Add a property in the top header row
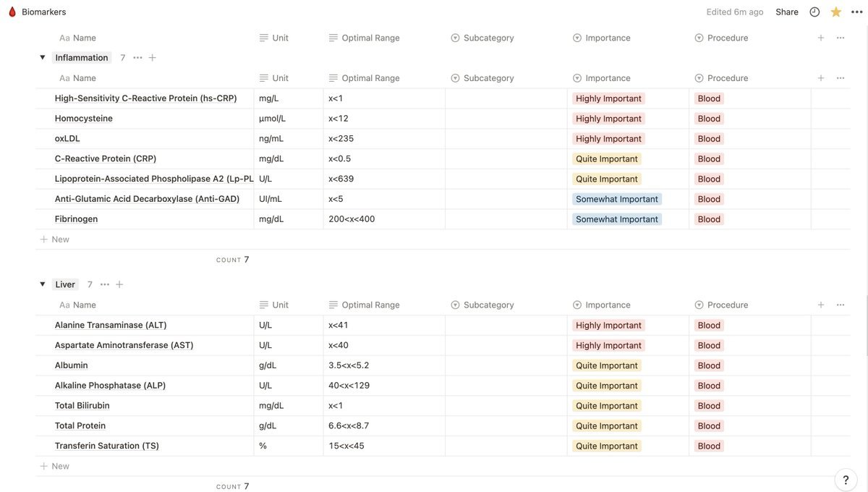The width and height of the screenshot is (868, 492). coord(821,38)
